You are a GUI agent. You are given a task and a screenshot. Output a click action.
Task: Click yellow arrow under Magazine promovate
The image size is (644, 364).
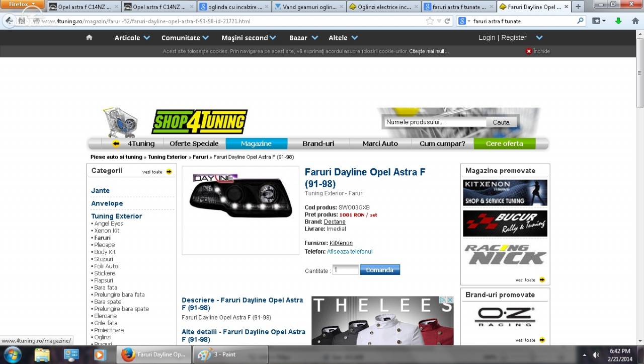[x=542, y=279]
